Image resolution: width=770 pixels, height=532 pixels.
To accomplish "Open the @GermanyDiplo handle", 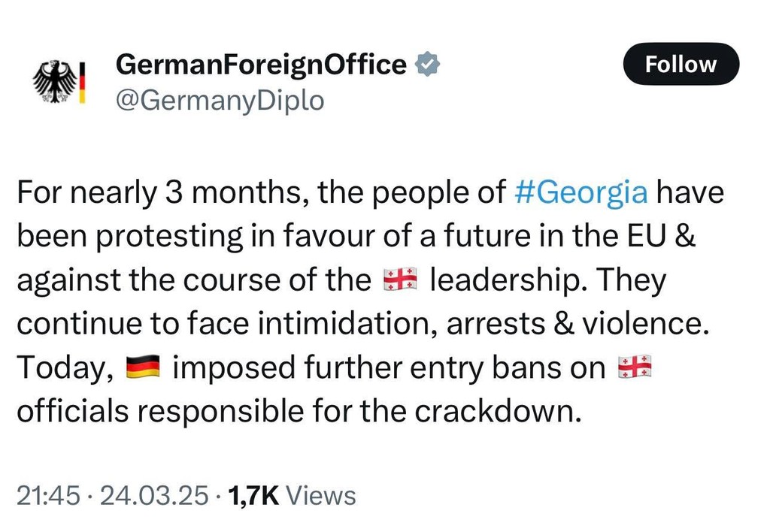I will [x=220, y=100].
